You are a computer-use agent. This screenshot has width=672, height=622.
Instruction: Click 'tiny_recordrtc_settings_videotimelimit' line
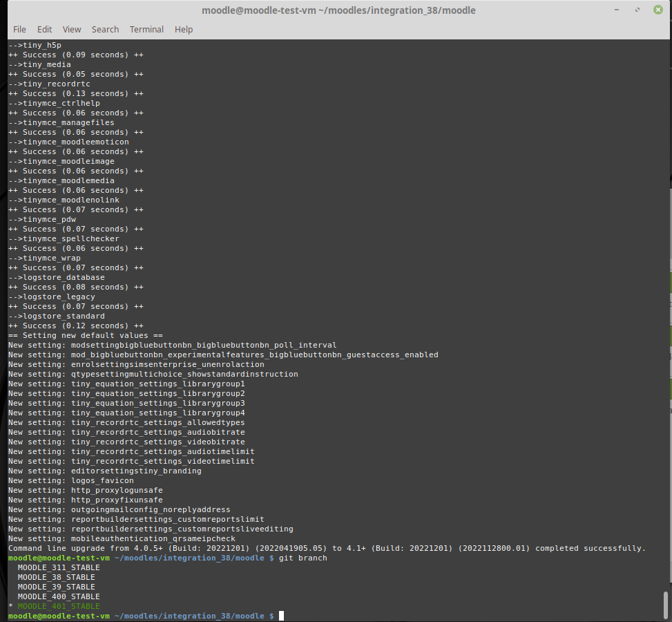point(131,461)
